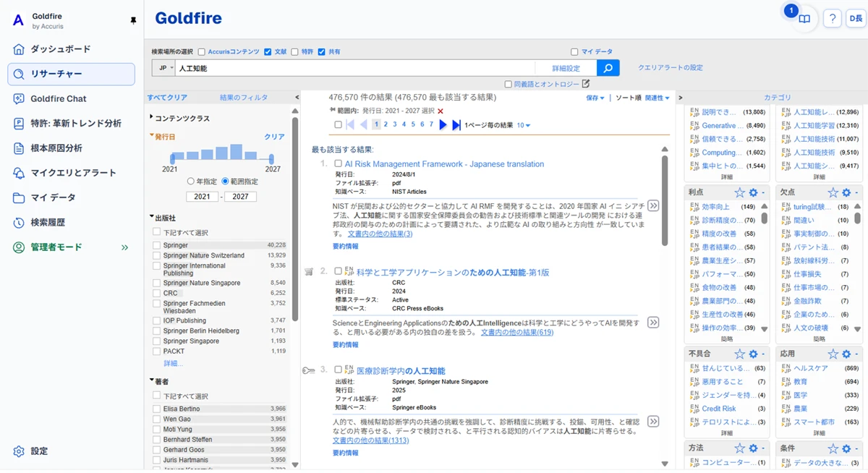The image size is (868, 473).
Task: Open the gear settings in 利点 panel
Action: pos(753,192)
